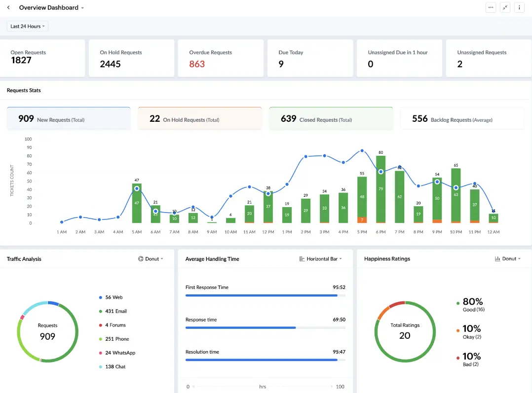Open the Last 24 Hours filter dropdown
This screenshot has width=532, height=393.
pyautogui.click(x=27, y=26)
